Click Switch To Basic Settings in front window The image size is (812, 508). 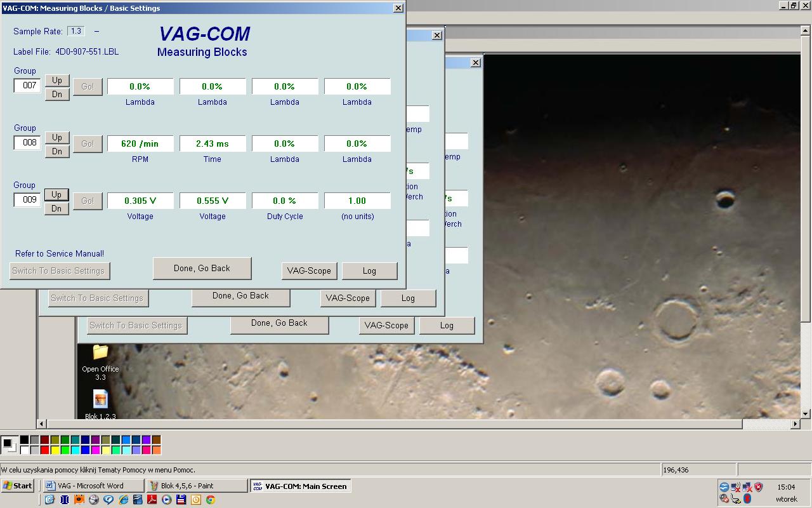tap(58, 271)
